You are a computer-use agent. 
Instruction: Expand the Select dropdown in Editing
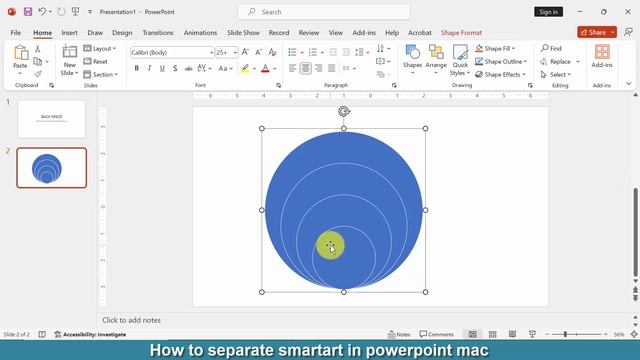click(556, 74)
